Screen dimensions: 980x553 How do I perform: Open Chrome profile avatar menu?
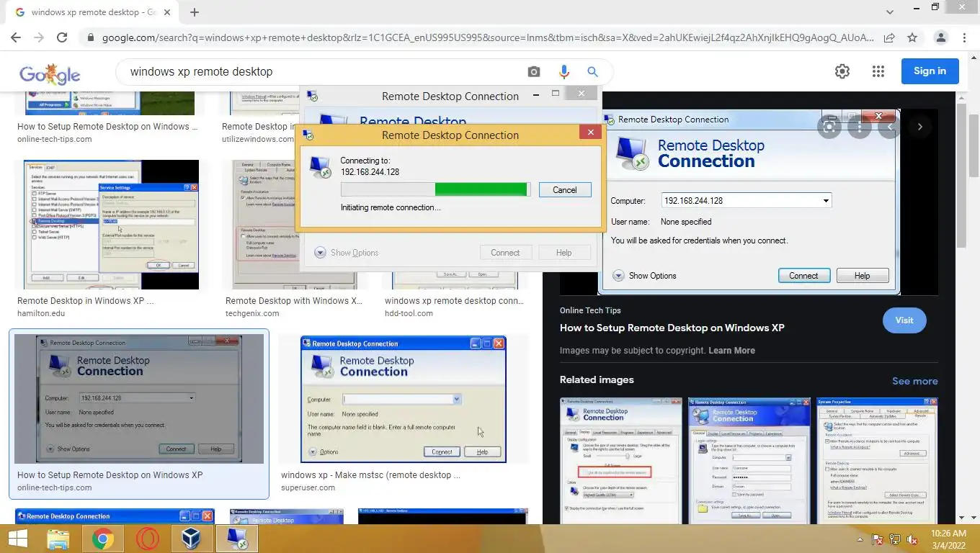click(940, 37)
